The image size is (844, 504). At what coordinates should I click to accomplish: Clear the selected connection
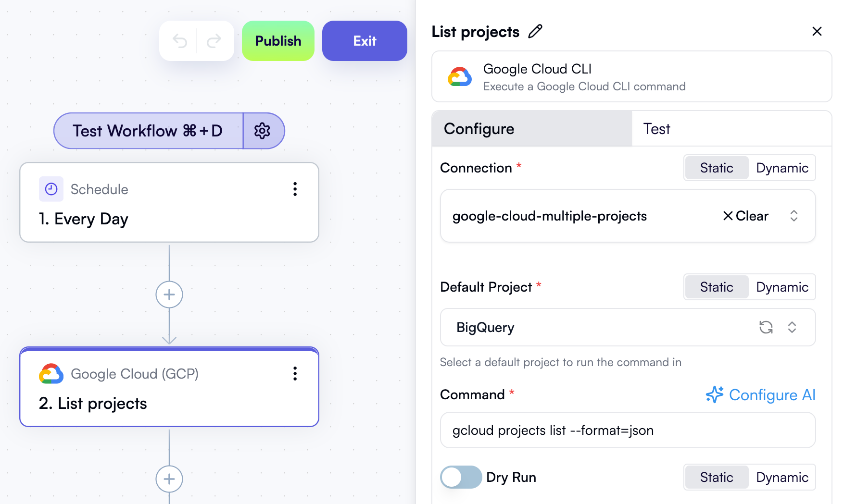click(x=745, y=216)
